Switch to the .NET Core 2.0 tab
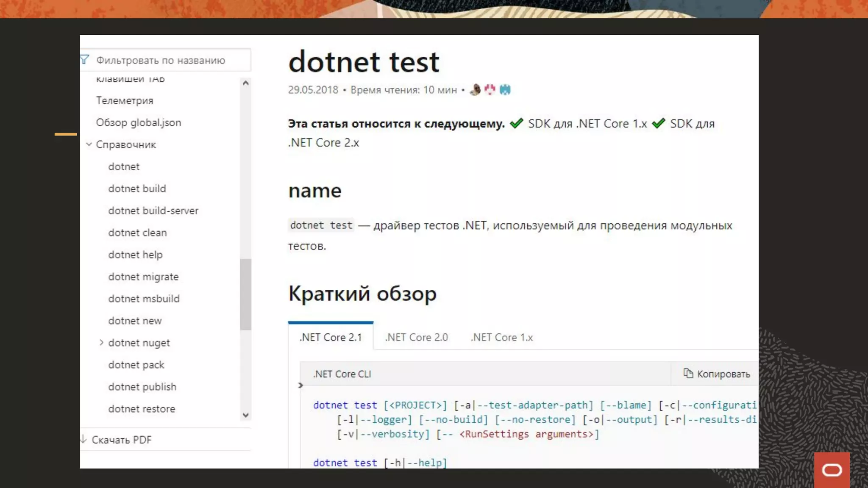Screen dimensions: 868x488 tap(416, 337)
